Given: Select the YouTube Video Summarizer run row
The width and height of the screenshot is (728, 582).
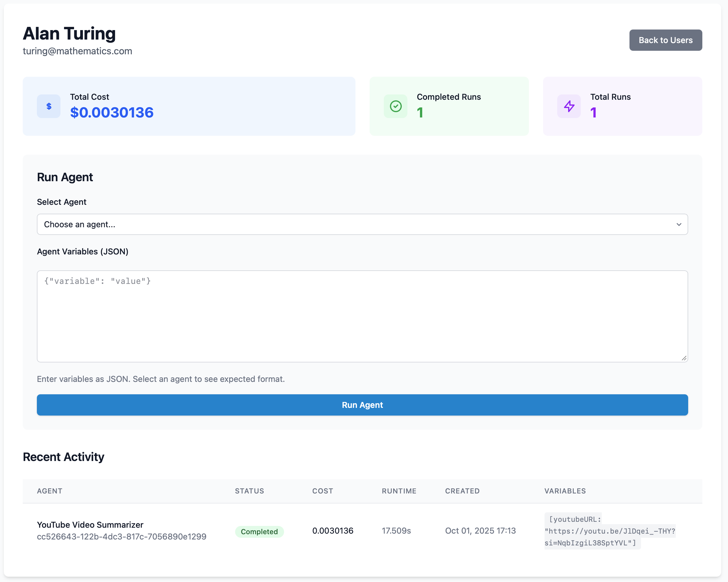Looking at the screenshot, I should [90, 524].
